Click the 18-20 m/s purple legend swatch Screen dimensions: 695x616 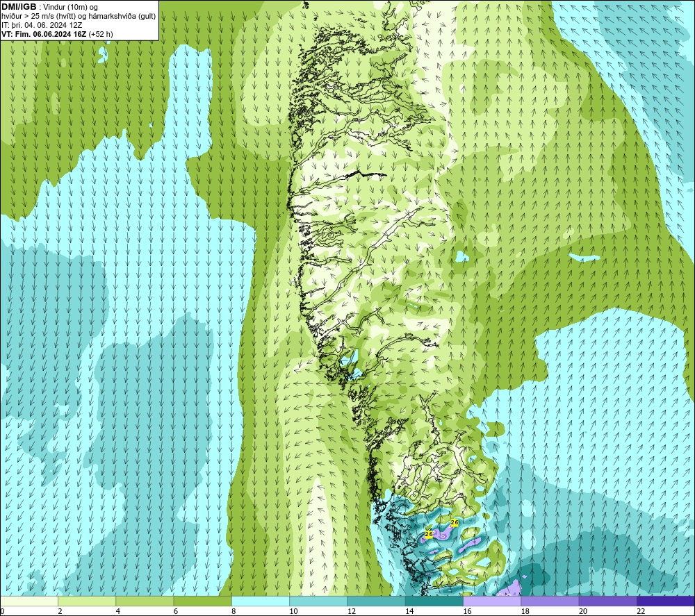(550, 601)
